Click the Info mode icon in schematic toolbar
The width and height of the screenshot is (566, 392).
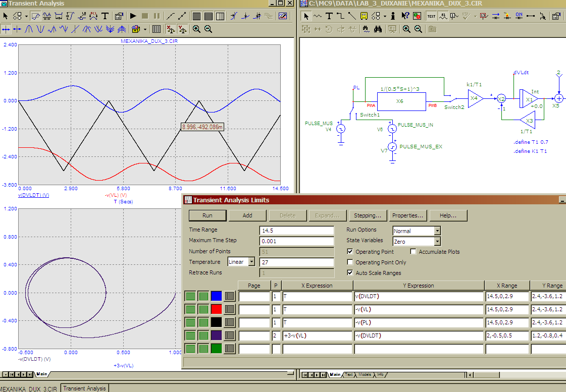click(x=393, y=16)
